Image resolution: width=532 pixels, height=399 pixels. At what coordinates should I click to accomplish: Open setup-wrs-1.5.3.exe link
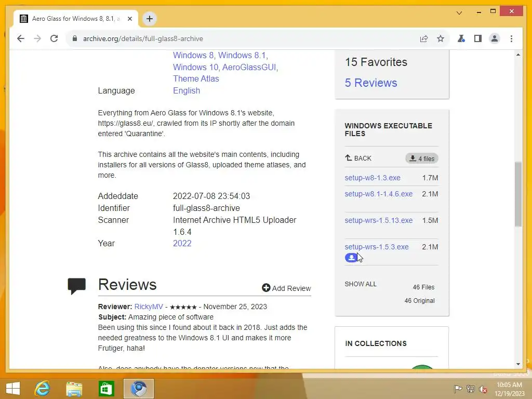click(x=376, y=247)
